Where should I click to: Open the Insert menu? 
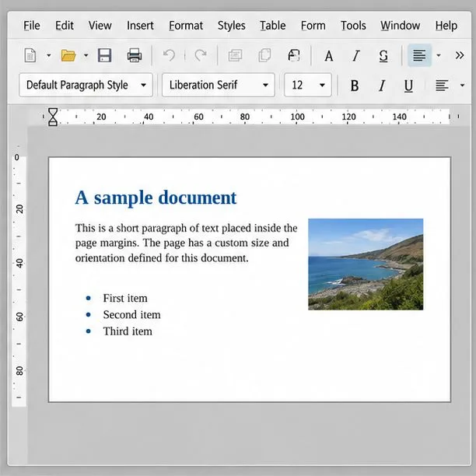tap(140, 26)
